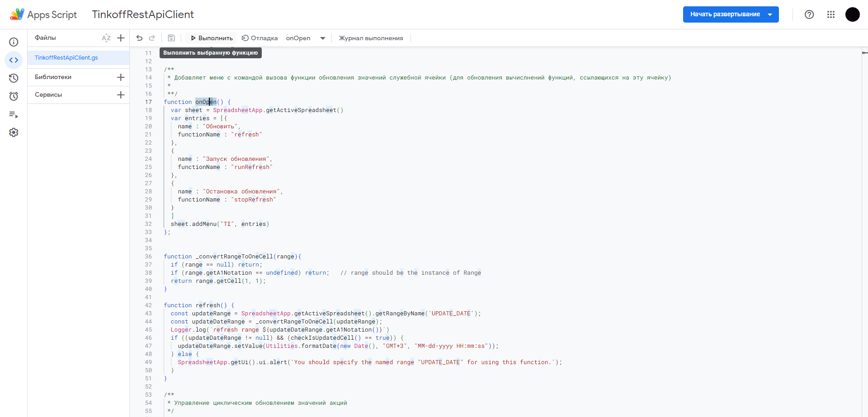Open the Editor code icon in sidebar
This screenshot has height=417, width=868.
coord(14,60)
